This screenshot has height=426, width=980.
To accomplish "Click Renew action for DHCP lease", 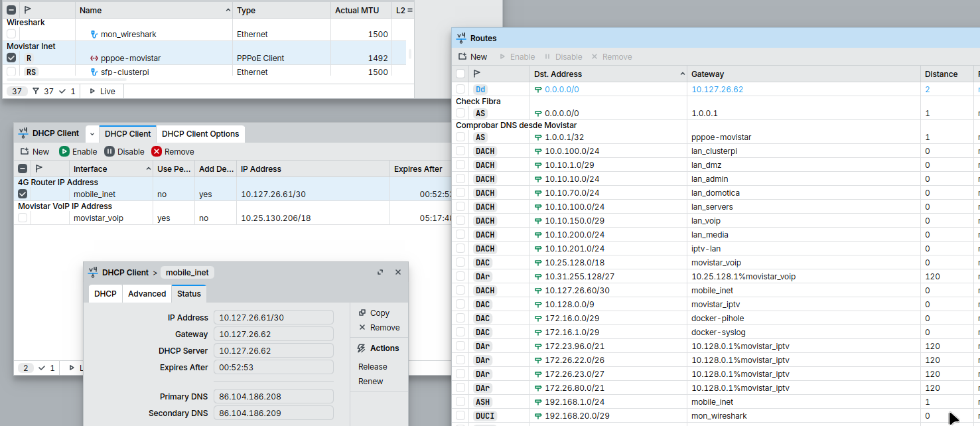I will coord(370,382).
